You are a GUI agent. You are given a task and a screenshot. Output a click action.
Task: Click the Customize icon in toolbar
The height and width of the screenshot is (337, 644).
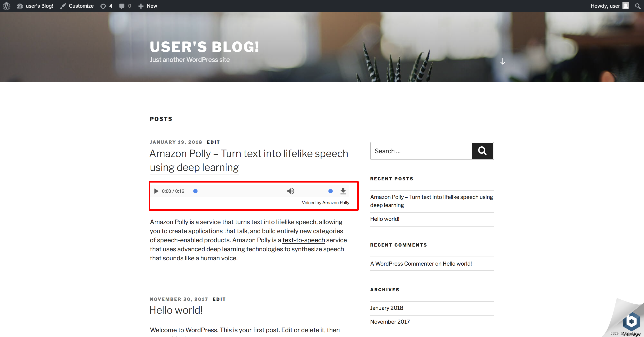62,5
